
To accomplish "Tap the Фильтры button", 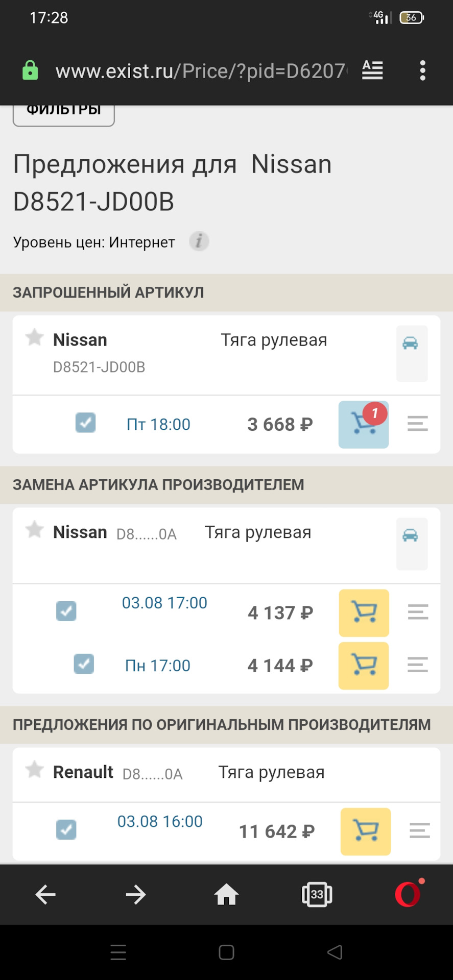I will (63, 113).
